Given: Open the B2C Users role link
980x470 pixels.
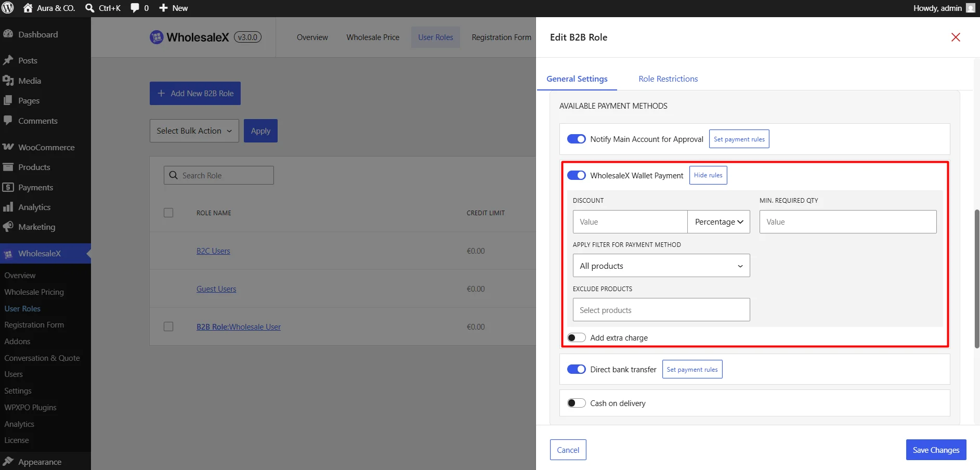Looking at the screenshot, I should [213, 251].
